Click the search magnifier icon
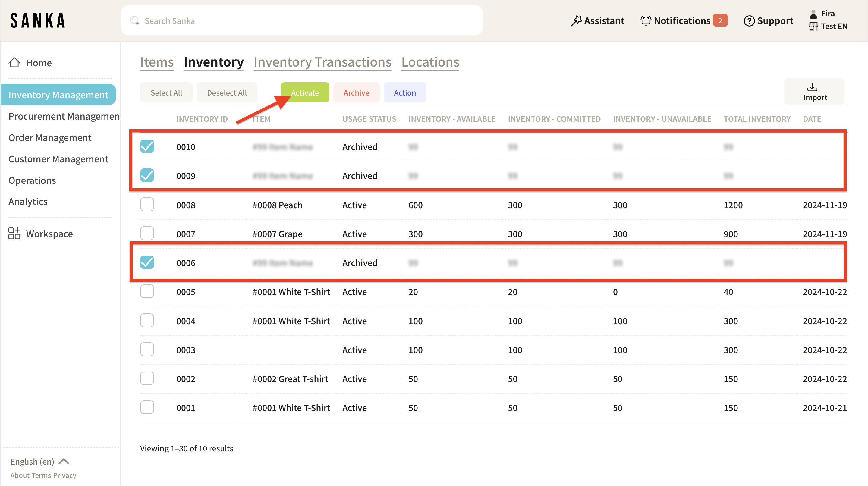This screenshot has height=486, width=868. click(134, 20)
